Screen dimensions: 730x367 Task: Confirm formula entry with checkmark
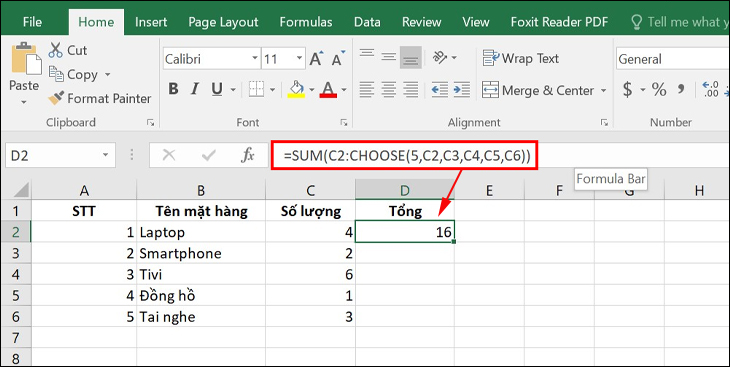coord(208,155)
